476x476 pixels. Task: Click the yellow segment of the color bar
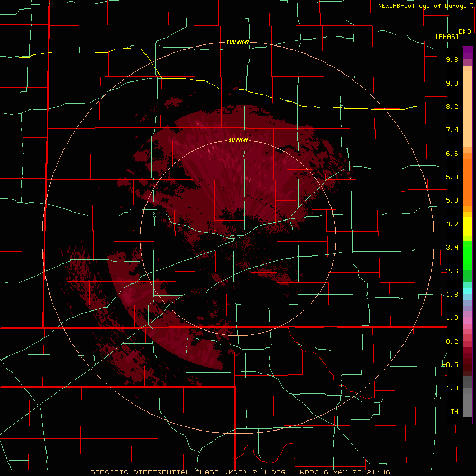[x=467, y=226]
